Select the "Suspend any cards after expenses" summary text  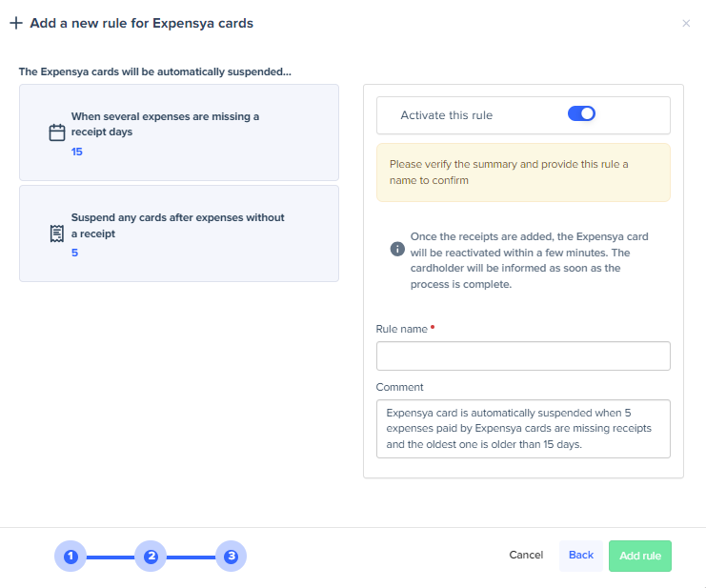tap(177, 225)
